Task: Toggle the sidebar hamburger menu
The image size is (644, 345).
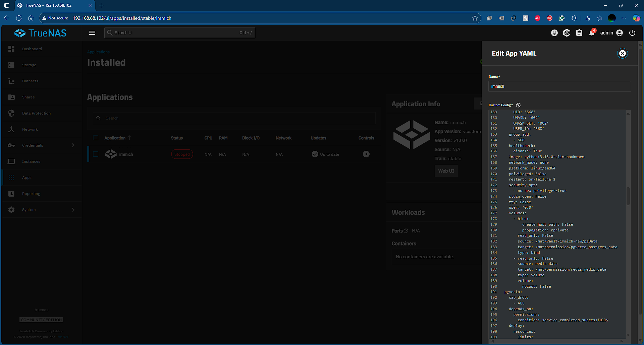Action: point(92,33)
